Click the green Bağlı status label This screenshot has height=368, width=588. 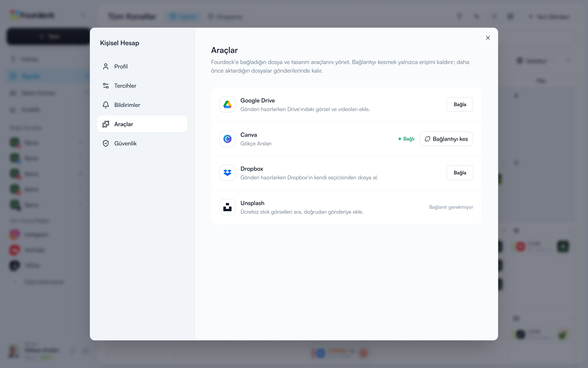[406, 139]
